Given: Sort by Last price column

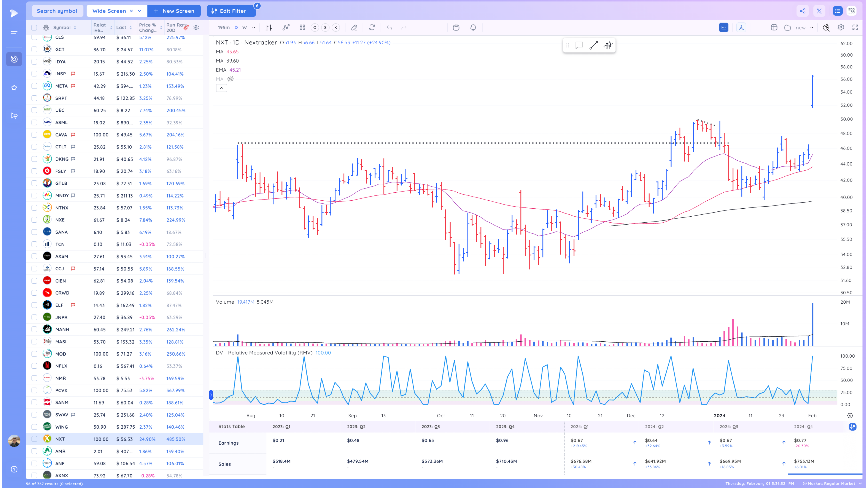Looking at the screenshot, I should (124, 28).
